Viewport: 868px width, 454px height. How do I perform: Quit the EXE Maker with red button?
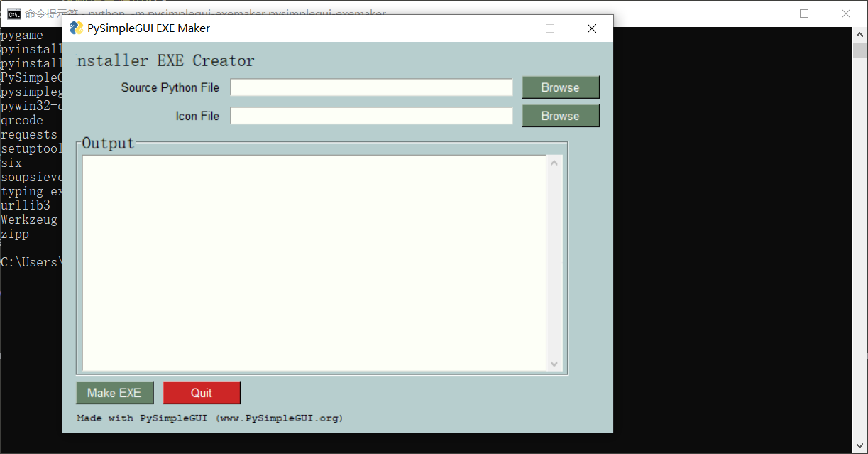pos(202,393)
